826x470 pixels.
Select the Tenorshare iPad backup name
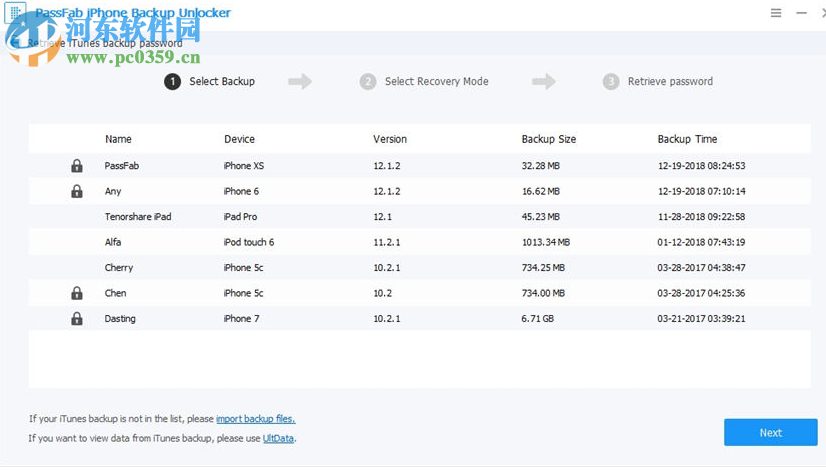(x=138, y=217)
